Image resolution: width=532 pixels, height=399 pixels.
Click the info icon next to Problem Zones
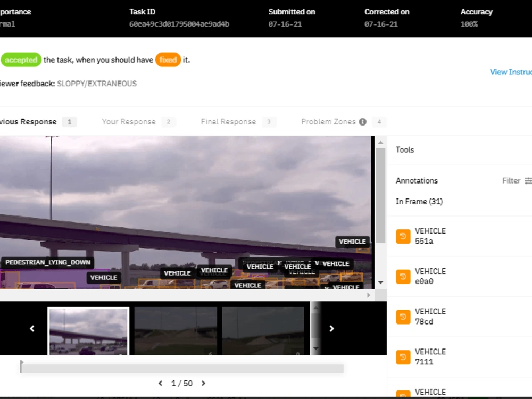362,121
